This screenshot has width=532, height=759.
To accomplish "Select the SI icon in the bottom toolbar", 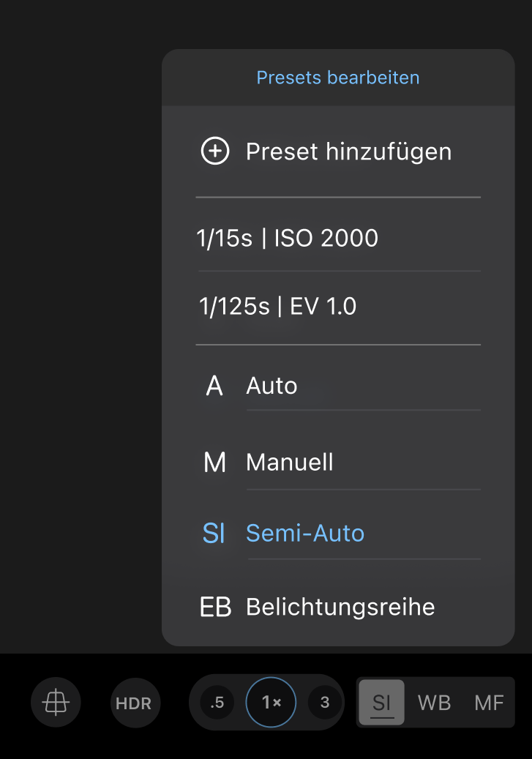I will pos(381,702).
